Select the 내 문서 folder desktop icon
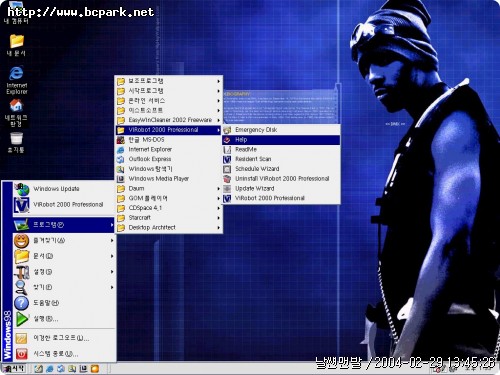Screen dimensions: 500x375 [x=16, y=45]
